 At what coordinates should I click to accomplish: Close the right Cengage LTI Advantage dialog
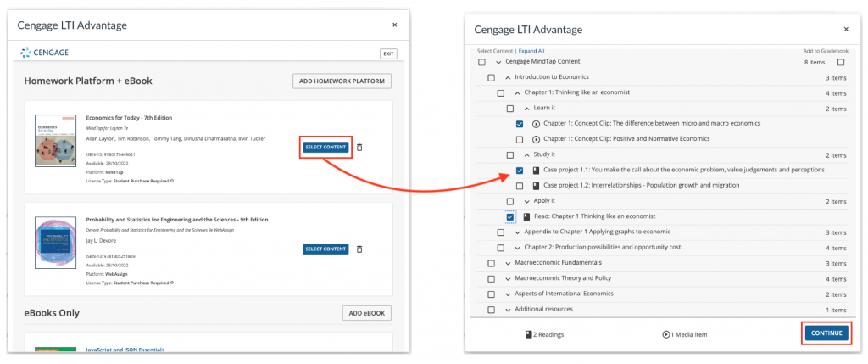point(846,30)
